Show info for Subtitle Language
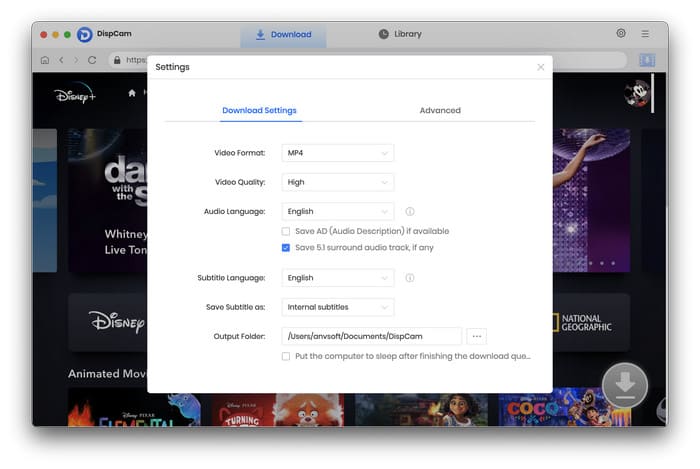The height and width of the screenshot is (469, 700). click(x=409, y=278)
